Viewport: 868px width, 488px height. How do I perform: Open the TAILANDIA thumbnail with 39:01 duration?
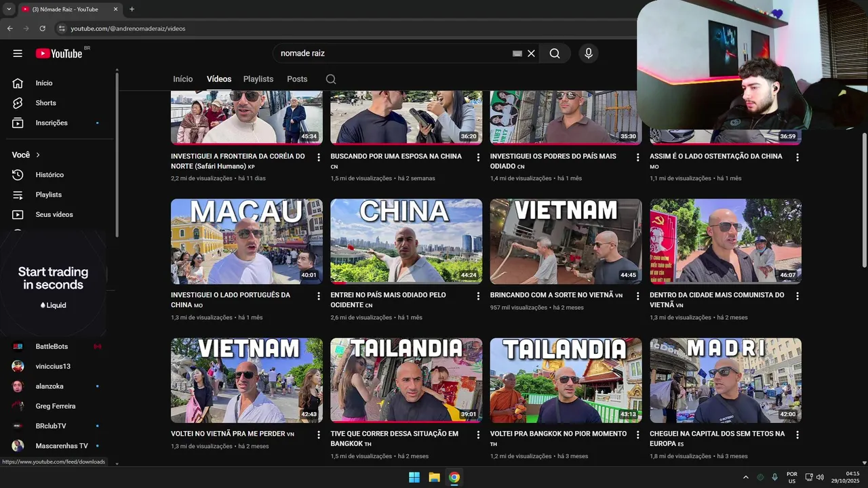(406, 380)
